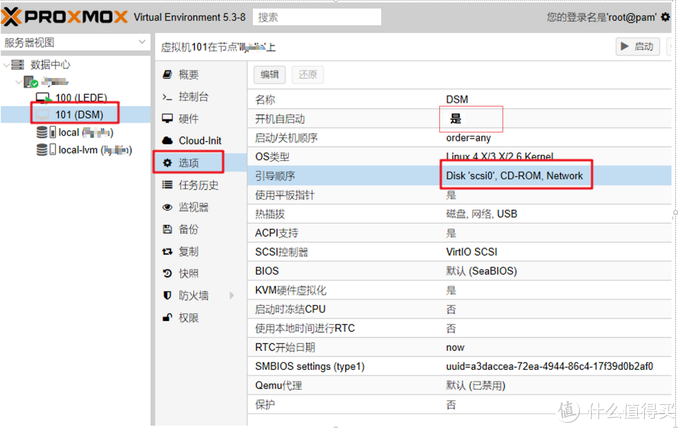
Task: Select the 保护 protection row
Action: [459, 405]
